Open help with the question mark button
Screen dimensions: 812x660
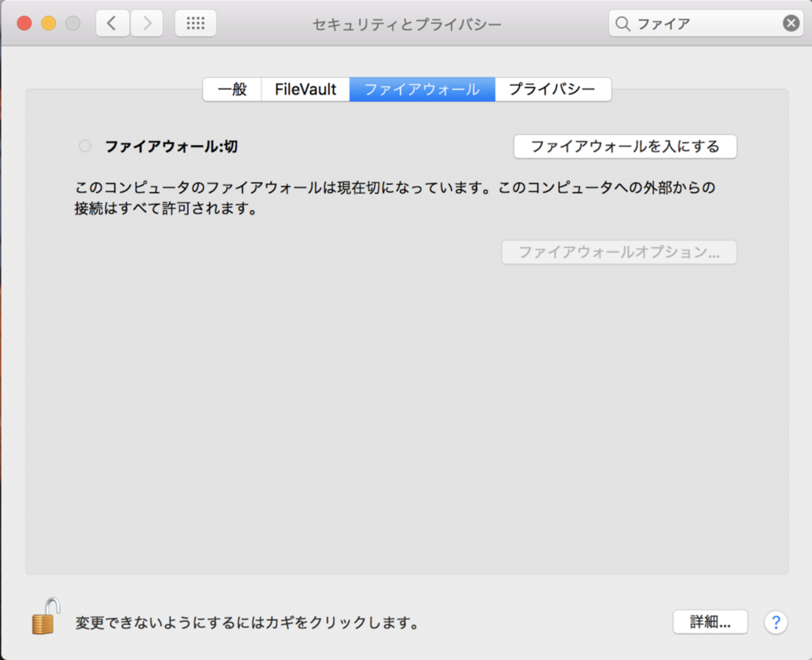776,622
